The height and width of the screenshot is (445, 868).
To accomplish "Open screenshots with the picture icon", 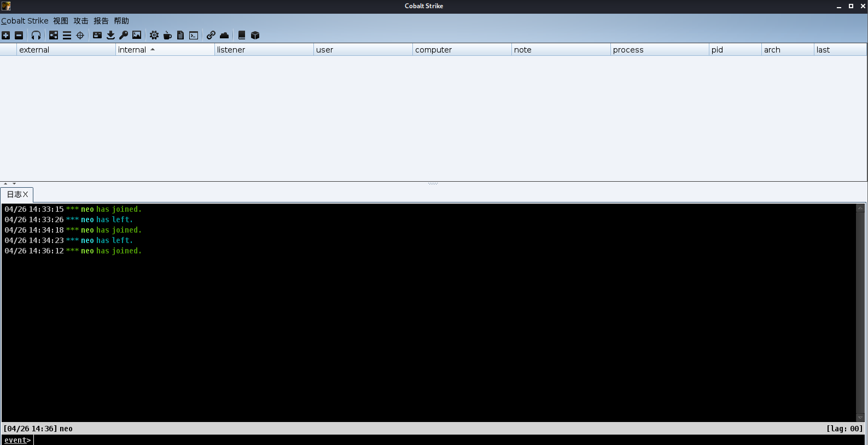I will click(x=137, y=35).
